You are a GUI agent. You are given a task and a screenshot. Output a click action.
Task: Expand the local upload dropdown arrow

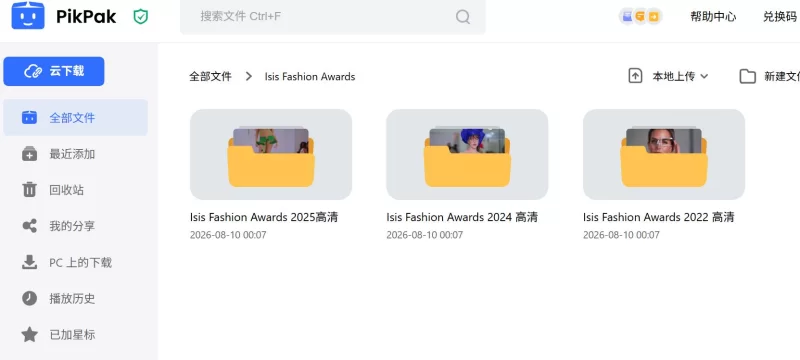[x=704, y=76]
